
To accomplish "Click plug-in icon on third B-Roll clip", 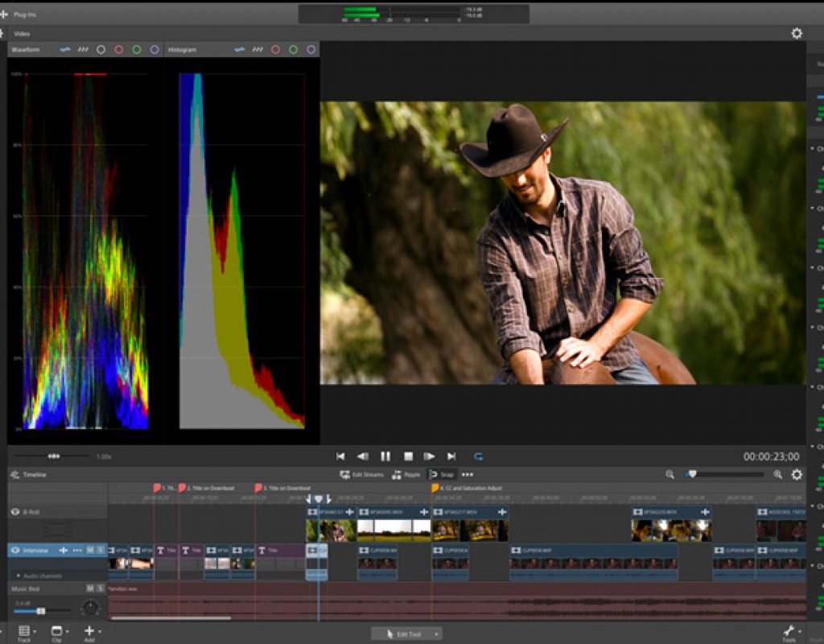I will click(502, 512).
